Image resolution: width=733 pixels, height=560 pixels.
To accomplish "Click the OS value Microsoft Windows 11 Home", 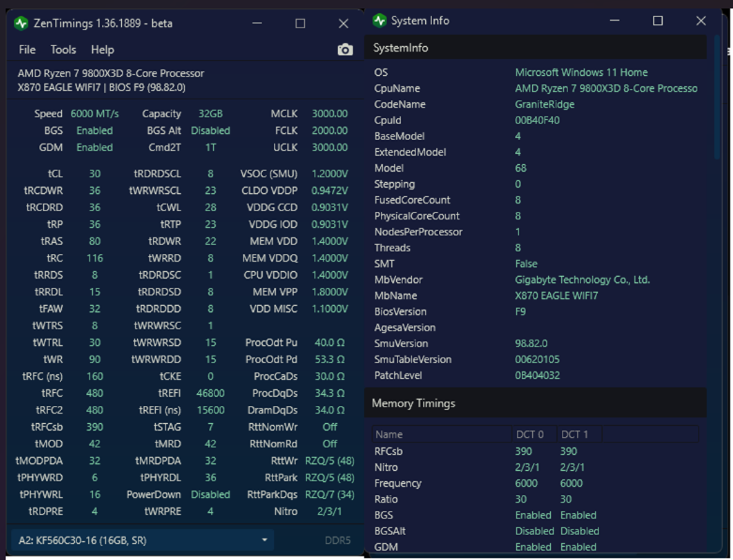I will pos(581,72).
